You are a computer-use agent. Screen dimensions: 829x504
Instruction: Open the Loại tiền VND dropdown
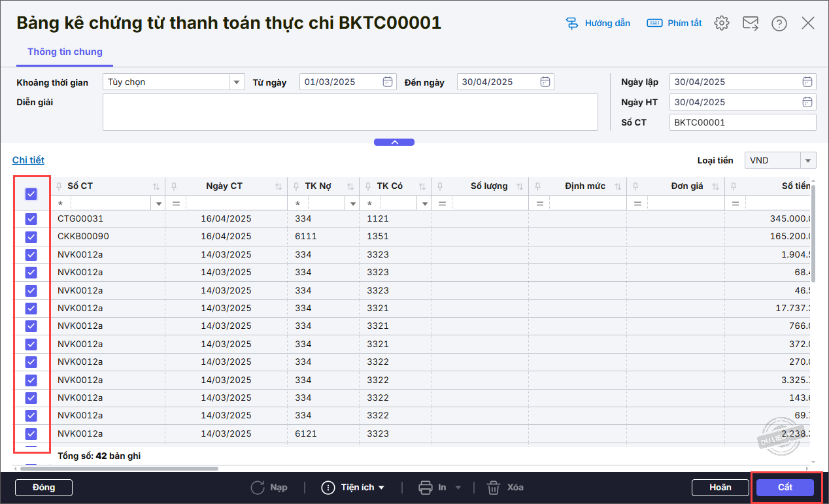coord(808,161)
